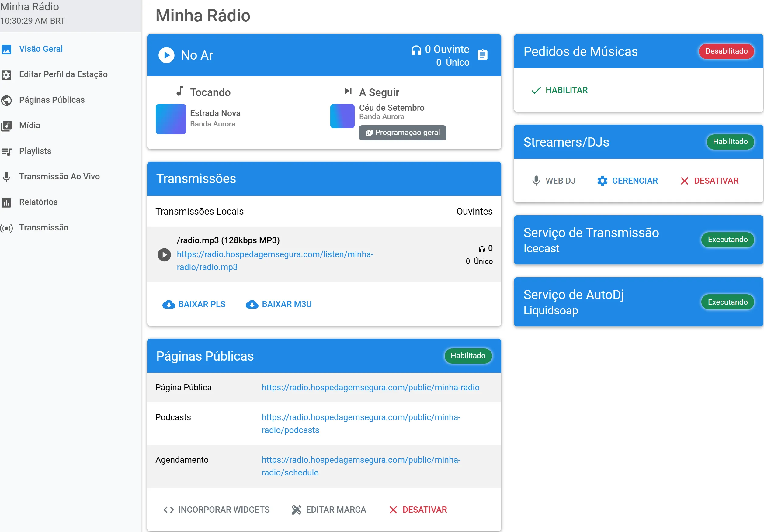The height and width of the screenshot is (532, 764).
Task: Click the Habilitado badge on Páginas Públicas card
Action: [x=468, y=356]
